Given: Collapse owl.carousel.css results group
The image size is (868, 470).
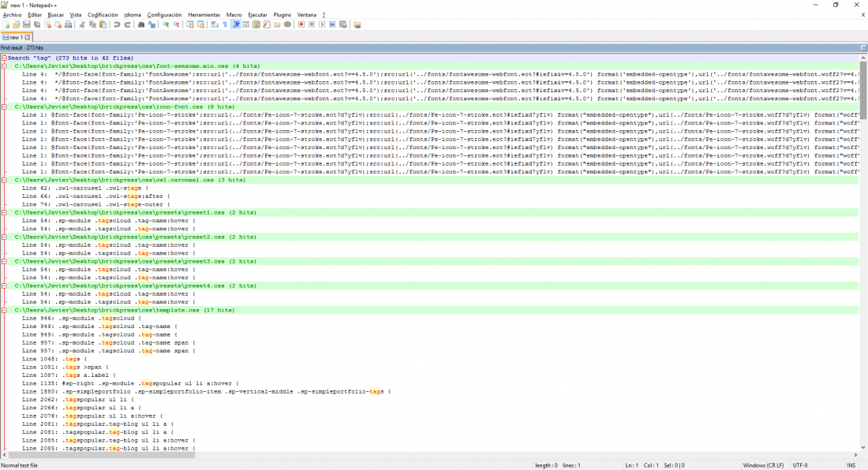Looking at the screenshot, I should 4,180.
